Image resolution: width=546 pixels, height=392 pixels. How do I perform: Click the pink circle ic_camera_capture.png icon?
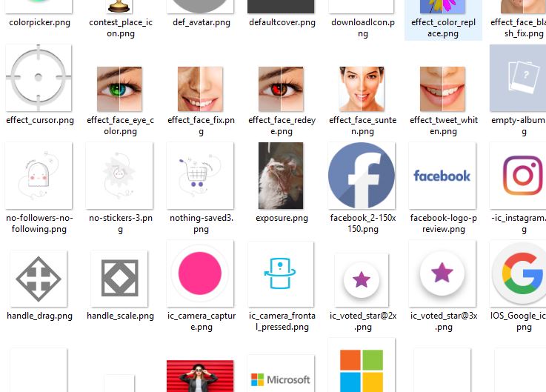pos(200,273)
